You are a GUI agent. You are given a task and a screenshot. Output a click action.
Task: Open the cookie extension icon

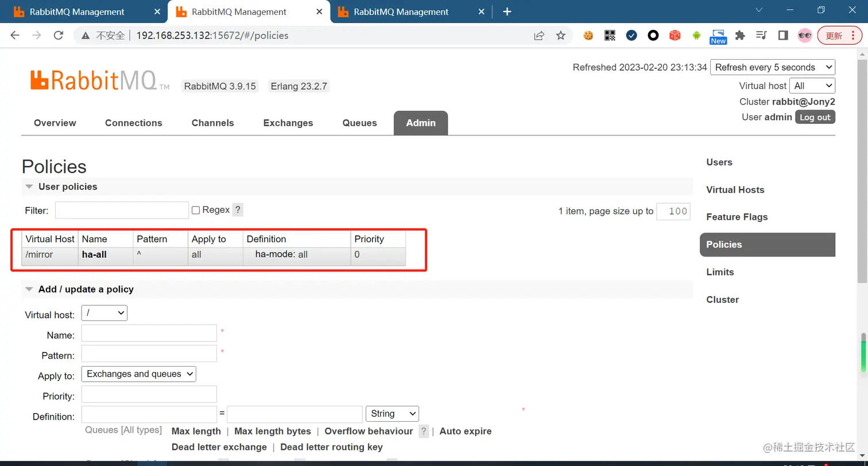[x=588, y=36]
